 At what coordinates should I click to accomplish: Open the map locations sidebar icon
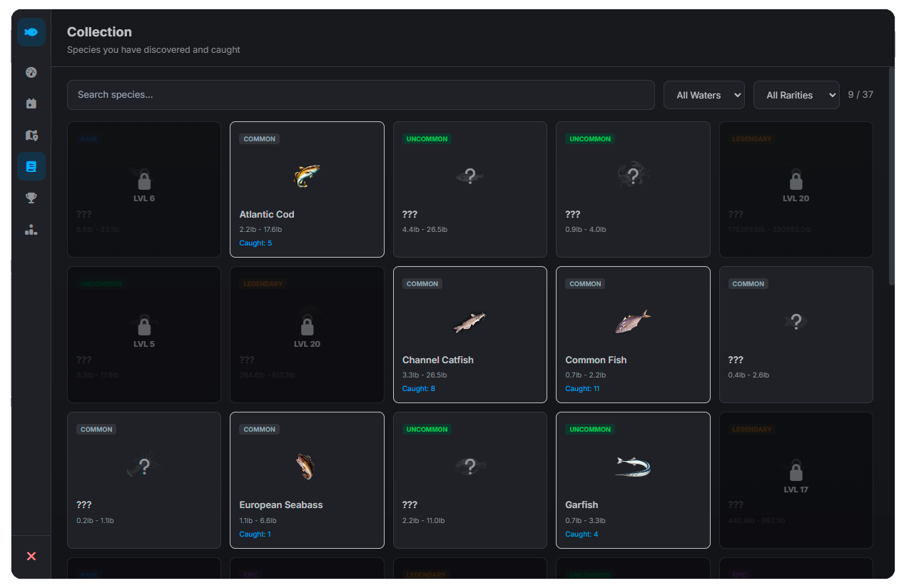click(x=31, y=135)
